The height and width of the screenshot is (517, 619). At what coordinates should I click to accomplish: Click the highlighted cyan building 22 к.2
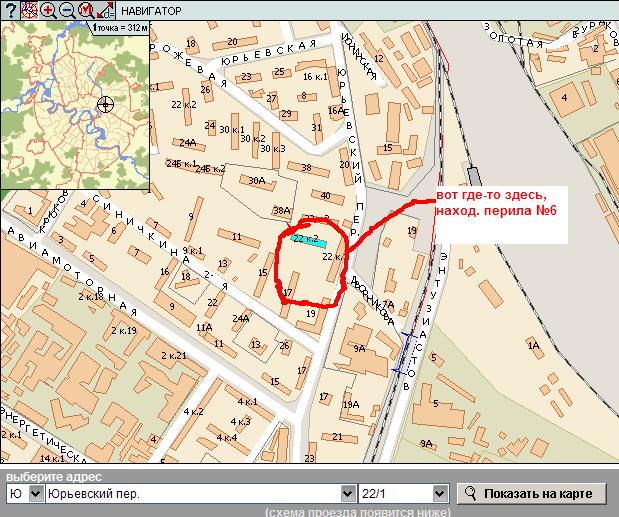click(308, 240)
